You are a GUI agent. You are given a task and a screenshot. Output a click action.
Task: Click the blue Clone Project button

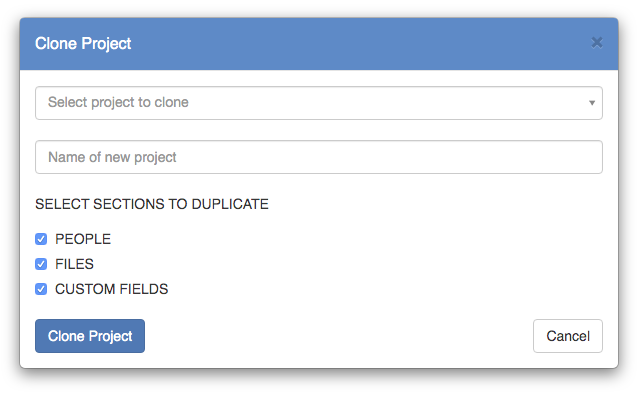pyautogui.click(x=90, y=336)
